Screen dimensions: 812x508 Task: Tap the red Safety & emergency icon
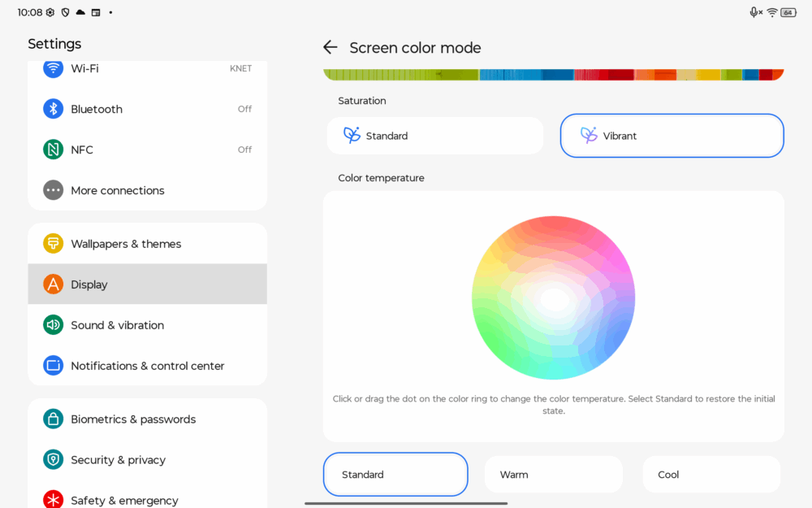53,499
